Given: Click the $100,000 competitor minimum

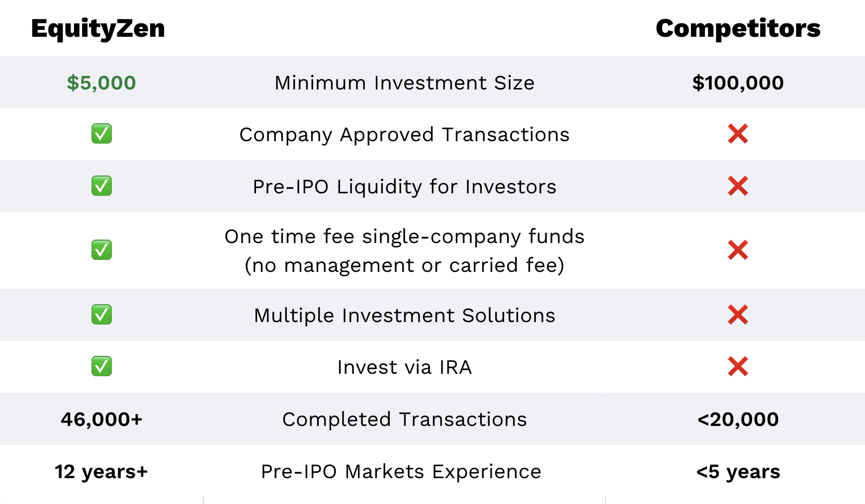Looking at the screenshot, I should pos(738,83).
